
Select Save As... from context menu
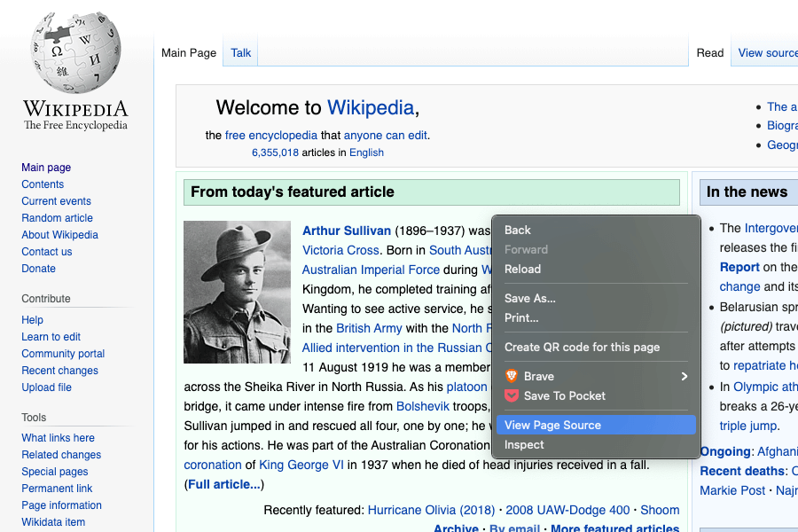[x=596, y=298]
